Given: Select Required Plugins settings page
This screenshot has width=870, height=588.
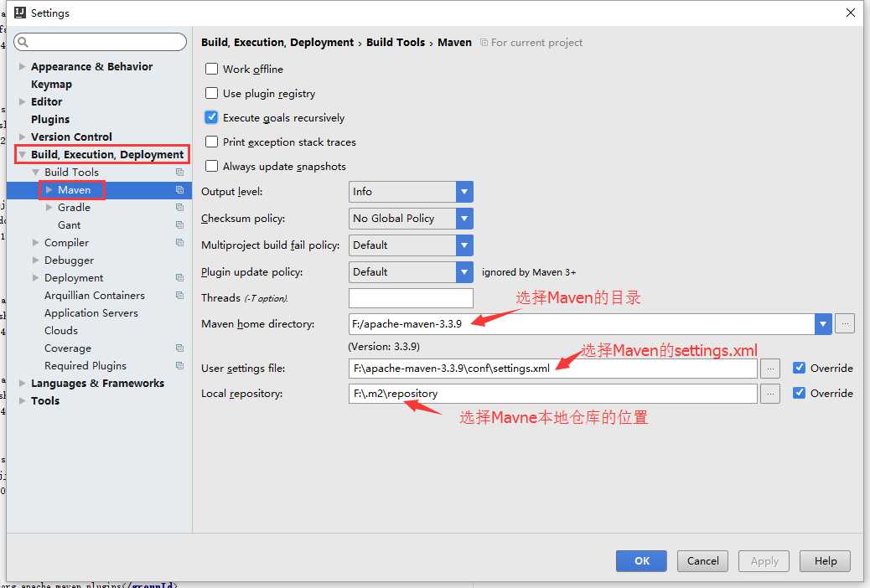Looking at the screenshot, I should [x=85, y=366].
